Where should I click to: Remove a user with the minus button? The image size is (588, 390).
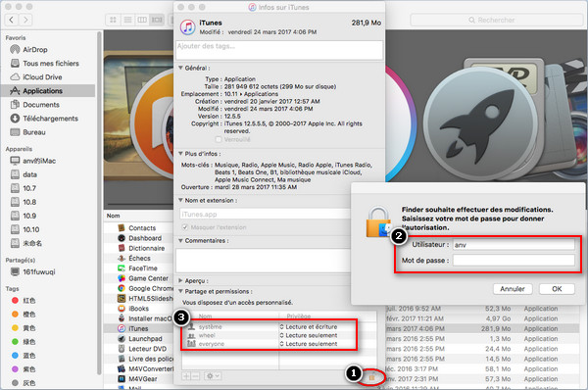point(195,375)
